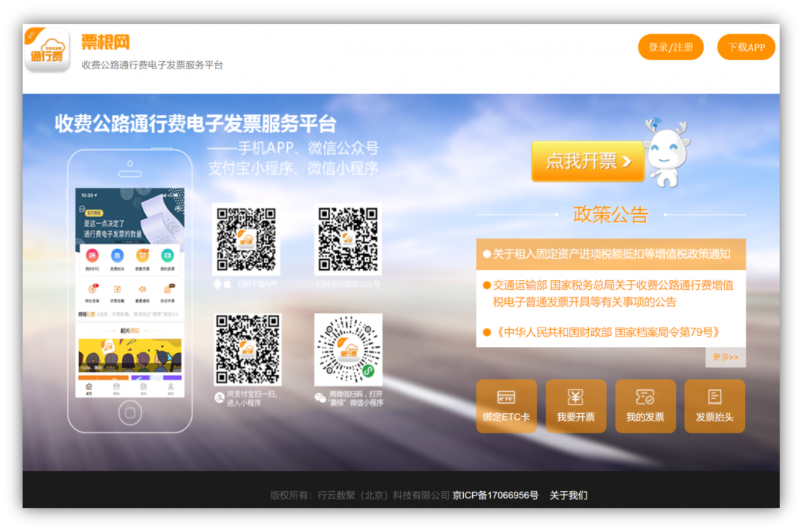Click the 通行费 logo icon in header
Screen dimensions: 803x532
click(47, 50)
